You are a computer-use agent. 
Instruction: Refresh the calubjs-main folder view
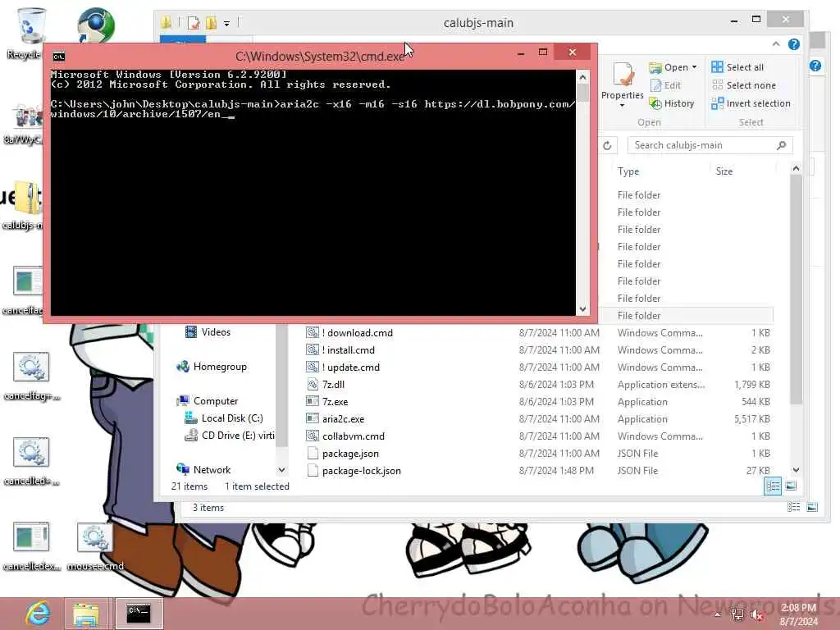click(607, 145)
